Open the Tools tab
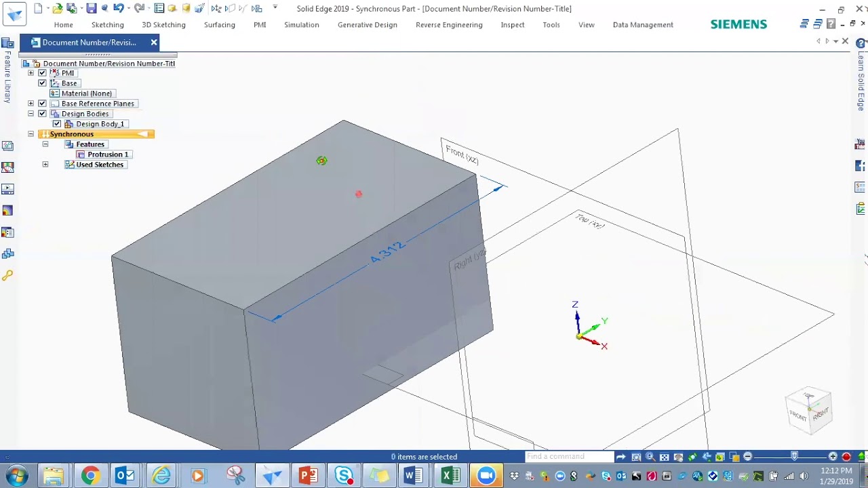Image resolution: width=868 pixels, height=488 pixels. (x=551, y=25)
